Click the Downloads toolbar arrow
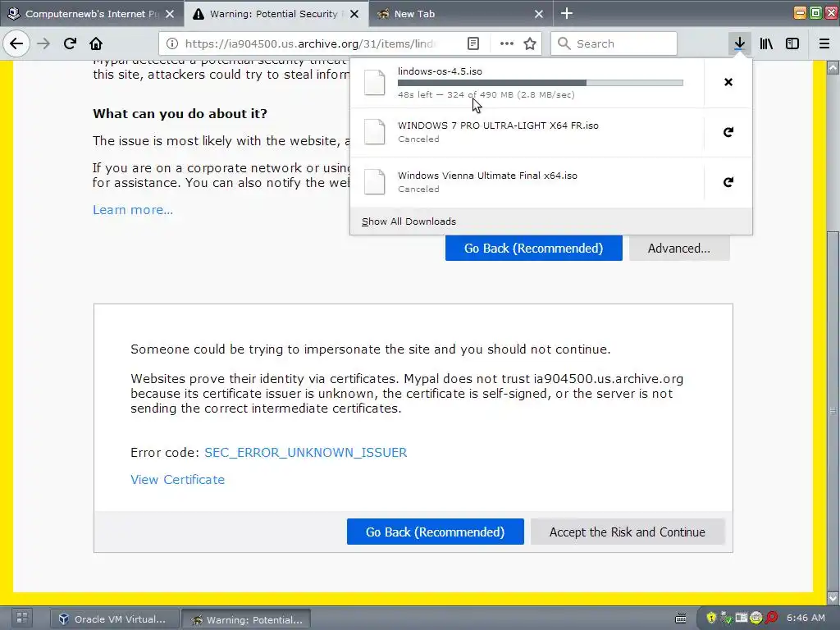Screen dimensions: 840x630 tap(739, 43)
